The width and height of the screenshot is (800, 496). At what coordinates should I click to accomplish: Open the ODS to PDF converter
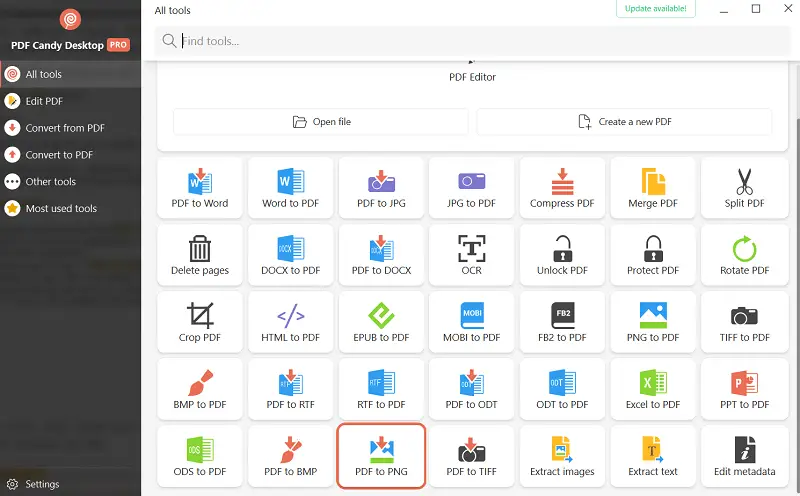click(199, 456)
